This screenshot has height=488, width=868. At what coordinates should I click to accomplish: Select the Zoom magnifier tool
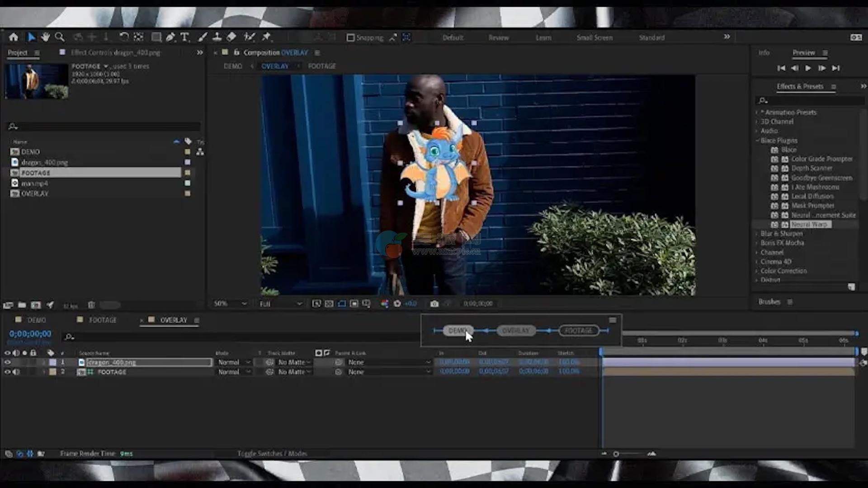59,37
